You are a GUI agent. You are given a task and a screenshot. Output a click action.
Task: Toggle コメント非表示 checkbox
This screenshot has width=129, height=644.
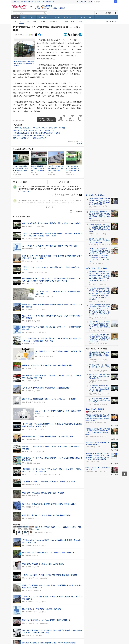(71, 211)
